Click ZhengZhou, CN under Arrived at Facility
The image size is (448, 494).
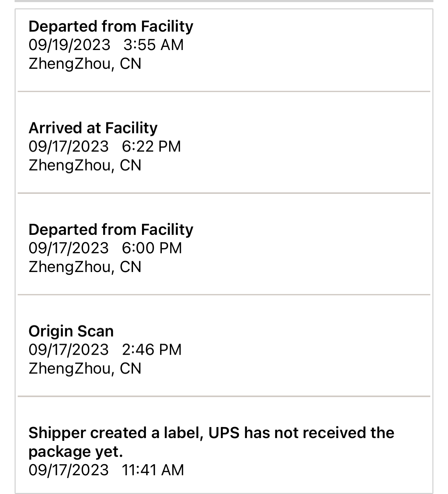85,165
